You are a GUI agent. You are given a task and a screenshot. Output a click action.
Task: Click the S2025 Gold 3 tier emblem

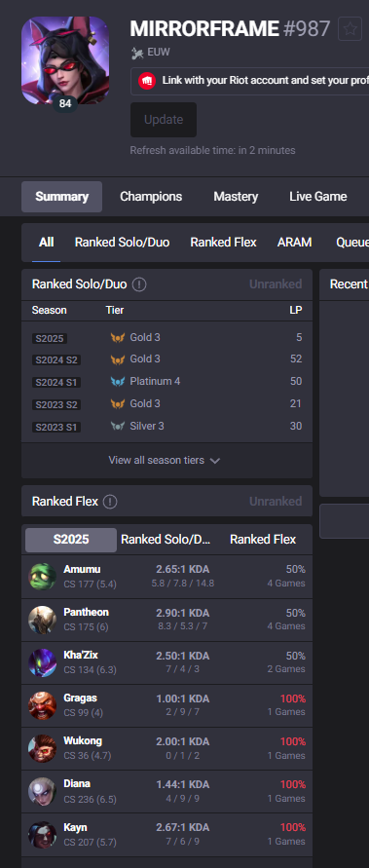118,338
